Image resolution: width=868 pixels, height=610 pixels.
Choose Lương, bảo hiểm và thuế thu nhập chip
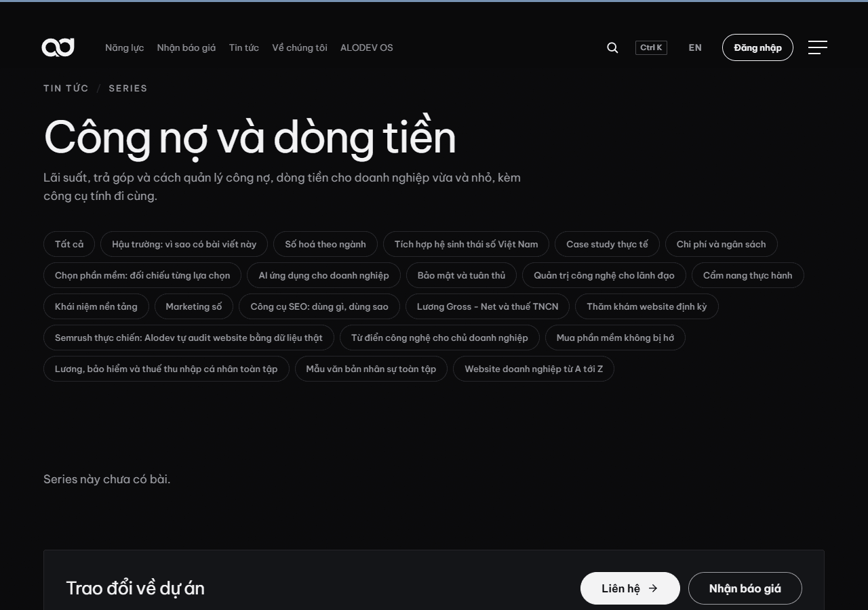166,369
